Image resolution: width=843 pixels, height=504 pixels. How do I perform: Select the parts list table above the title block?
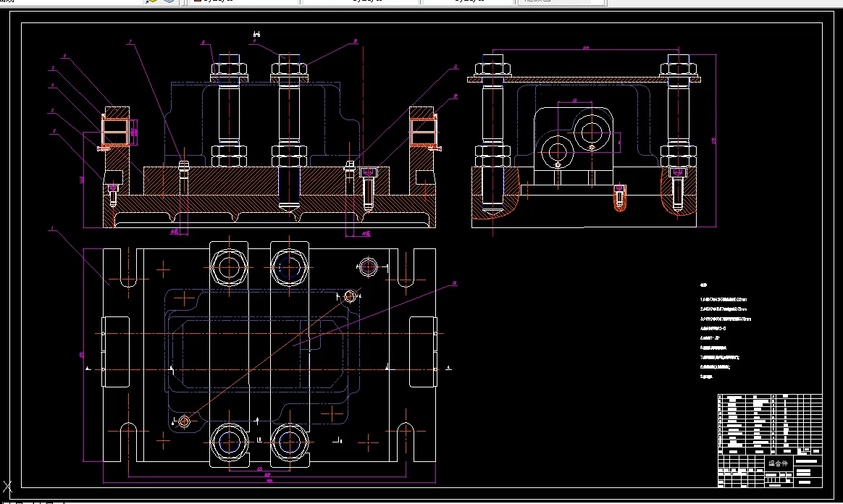point(770,424)
